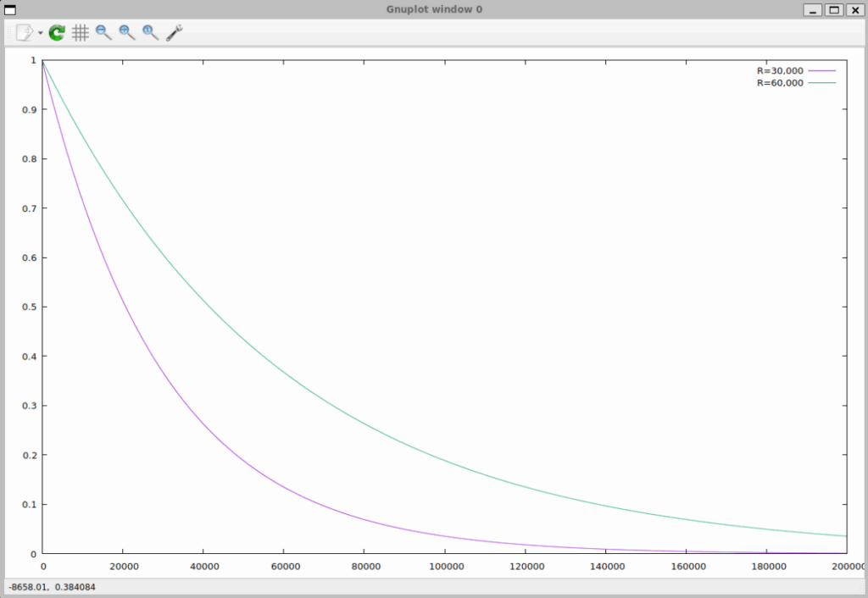Open settings with the wrench icon
The width and height of the screenshot is (868, 598).
(x=175, y=33)
